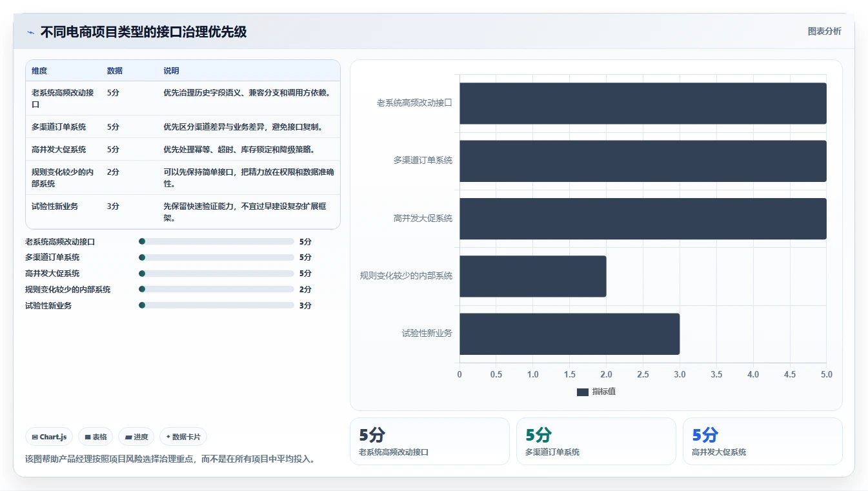Click the 5.0 x-axis tick label

pyautogui.click(x=826, y=375)
